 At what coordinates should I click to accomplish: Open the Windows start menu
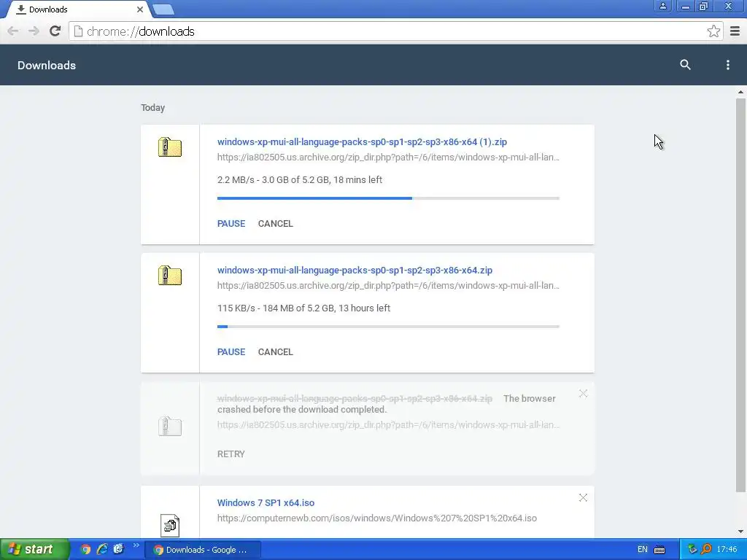click(x=34, y=549)
